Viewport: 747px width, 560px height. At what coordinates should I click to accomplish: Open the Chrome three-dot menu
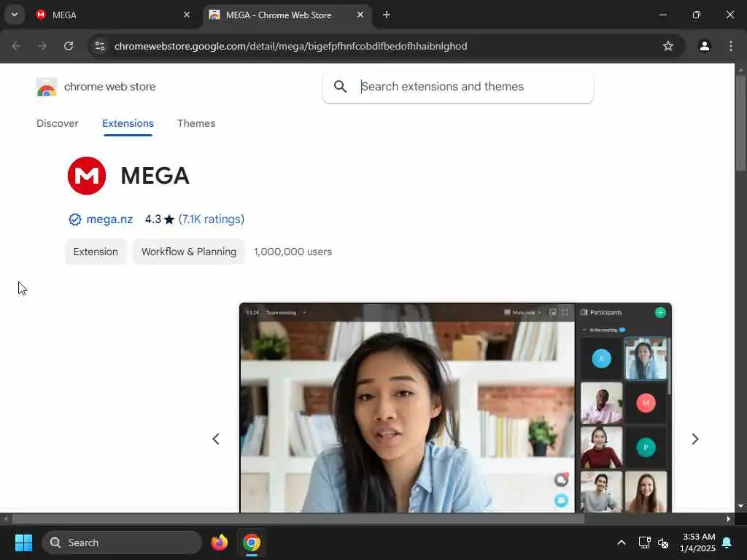(x=731, y=46)
